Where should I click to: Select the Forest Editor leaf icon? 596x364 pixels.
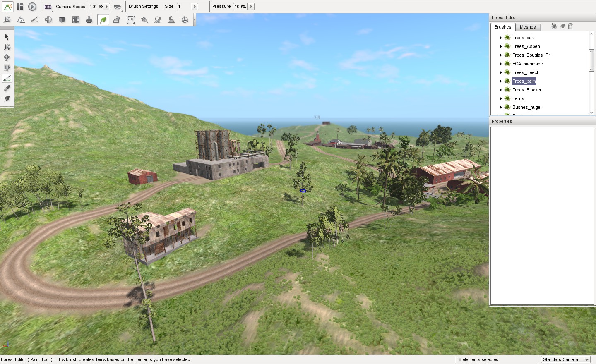103,19
